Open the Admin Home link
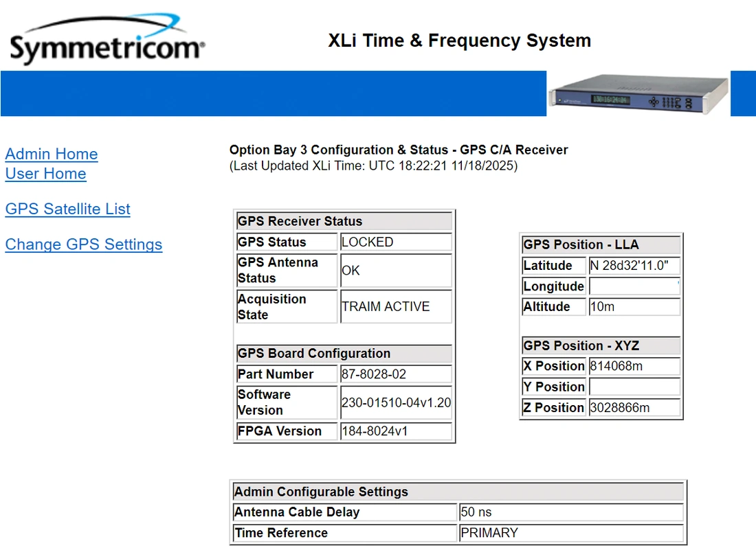Viewport: 756px width, 548px height. [52, 154]
